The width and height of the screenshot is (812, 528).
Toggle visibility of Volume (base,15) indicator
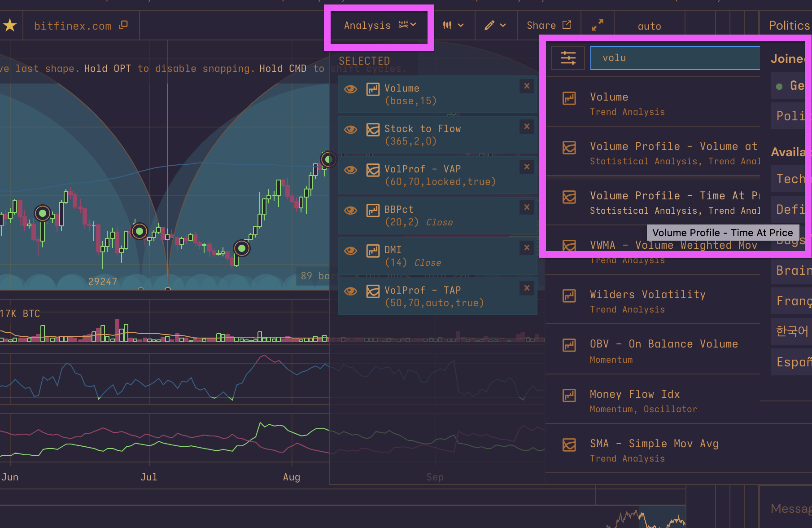click(x=350, y=89)
